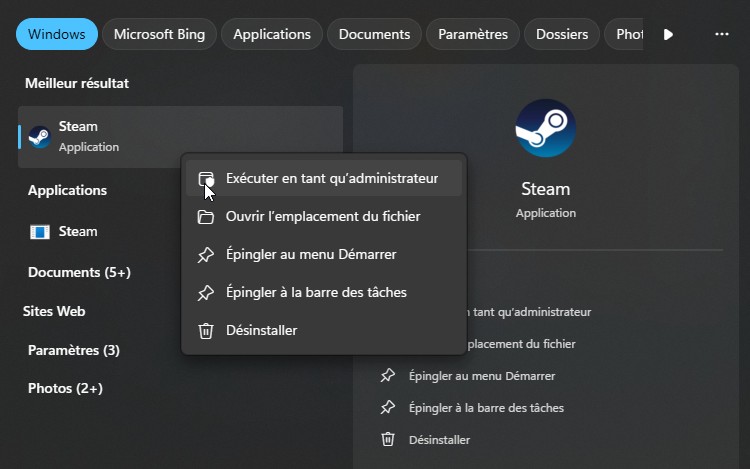Click pin icon next to Épingler au menu Démarrer
The height and width of the screenshot is (469, 750).
pyautogui.click(x=206, y=255)
